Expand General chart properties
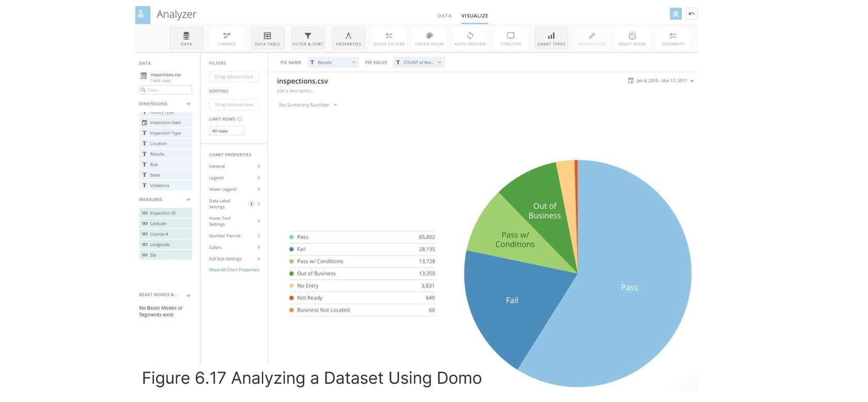The width and height of the screenshot is (868, 402). [x=235, y=166]
